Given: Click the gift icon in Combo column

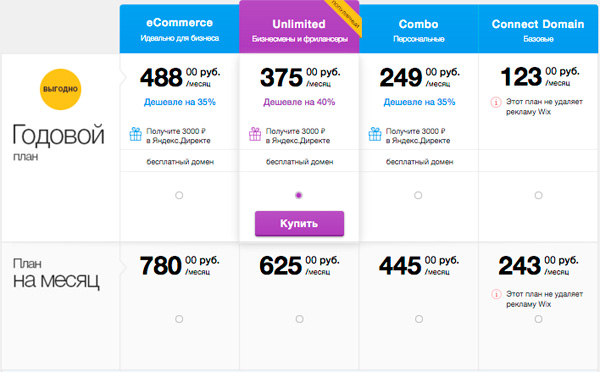Looking at the screenshot, I should pos(375,134).
